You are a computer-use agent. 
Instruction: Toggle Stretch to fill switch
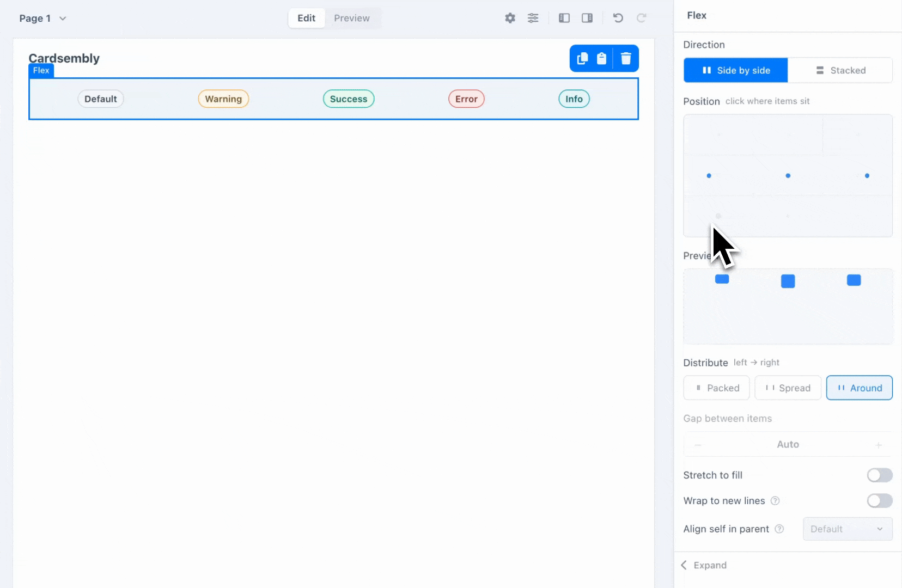click(880, 475)
